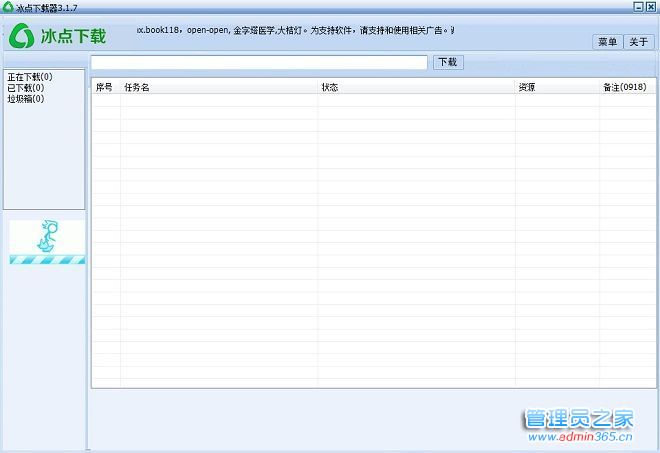Sort by the 任务名 column header
660x453 pixels.
(219, 87)
